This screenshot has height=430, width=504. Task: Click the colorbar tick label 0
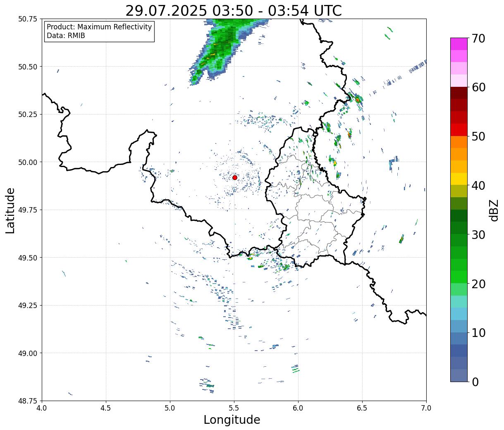[475, 382]
